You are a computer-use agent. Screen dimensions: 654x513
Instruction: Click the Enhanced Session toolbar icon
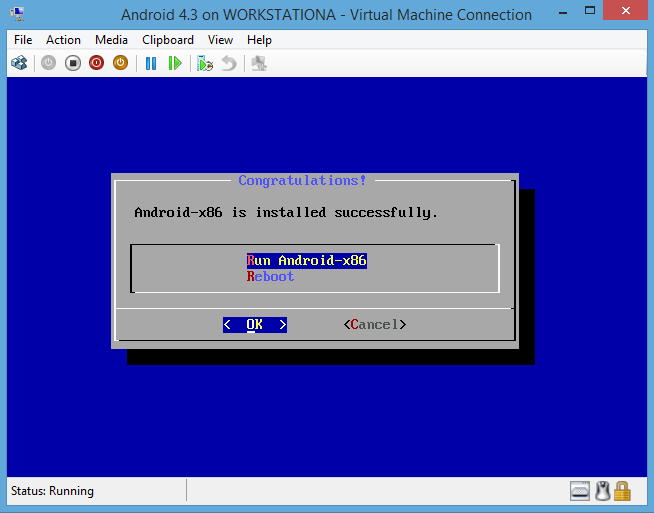(259, 63)
